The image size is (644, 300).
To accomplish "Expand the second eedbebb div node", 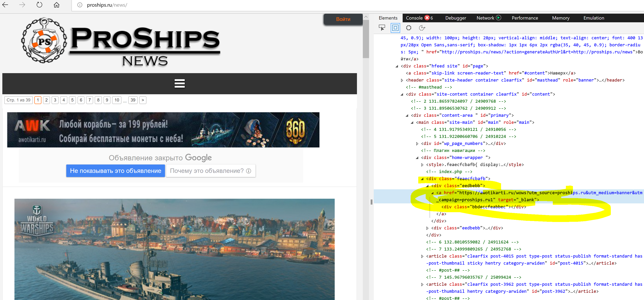I will pos(427,228).
